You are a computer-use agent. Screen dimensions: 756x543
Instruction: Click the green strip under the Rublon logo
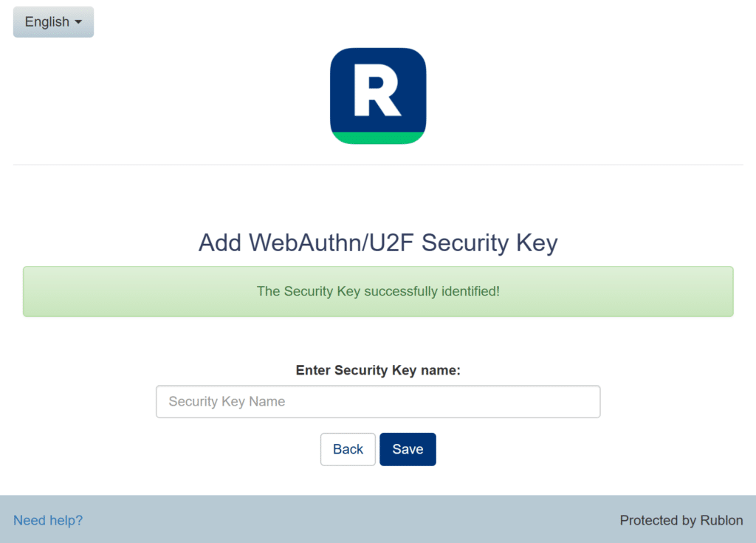(x=378, y=139)
